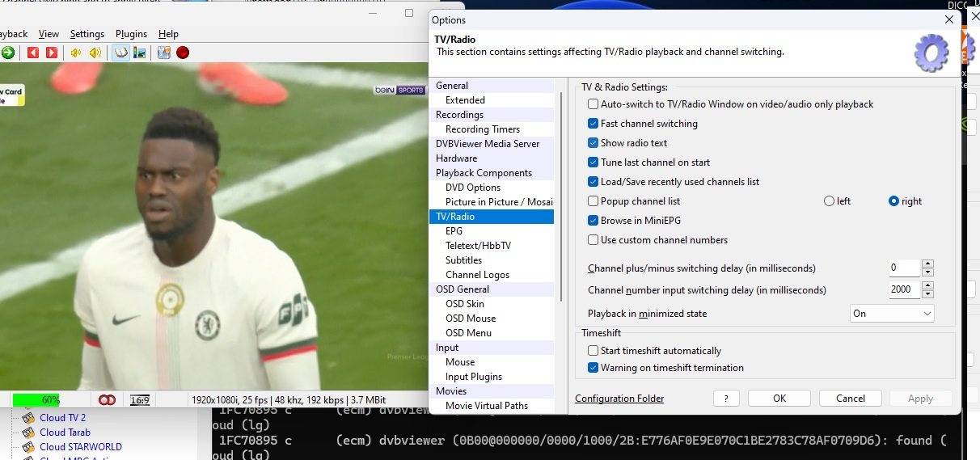Click the options tree vertical scrollbar
The image size is (980, 460).
tap(561, 196)
